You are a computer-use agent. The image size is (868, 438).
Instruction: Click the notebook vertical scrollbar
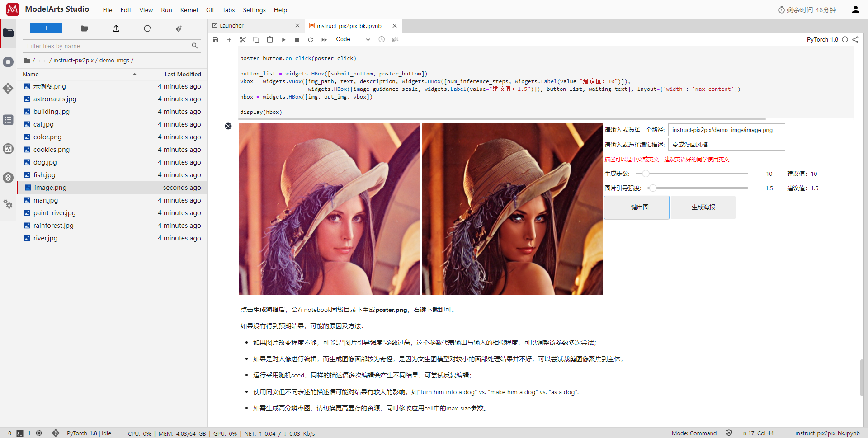tap(861, 378)
